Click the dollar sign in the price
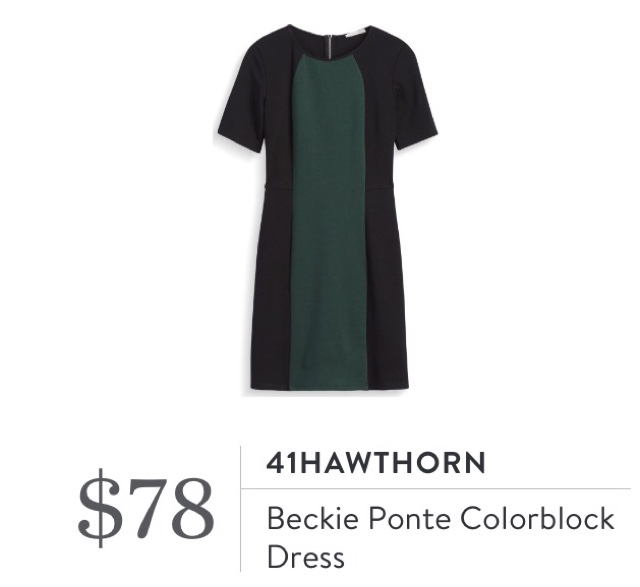 pos(95,508)
